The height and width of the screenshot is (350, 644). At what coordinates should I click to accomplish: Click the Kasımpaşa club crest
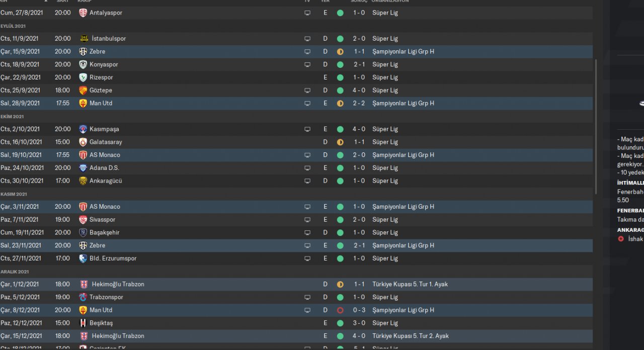click(83, 129)
